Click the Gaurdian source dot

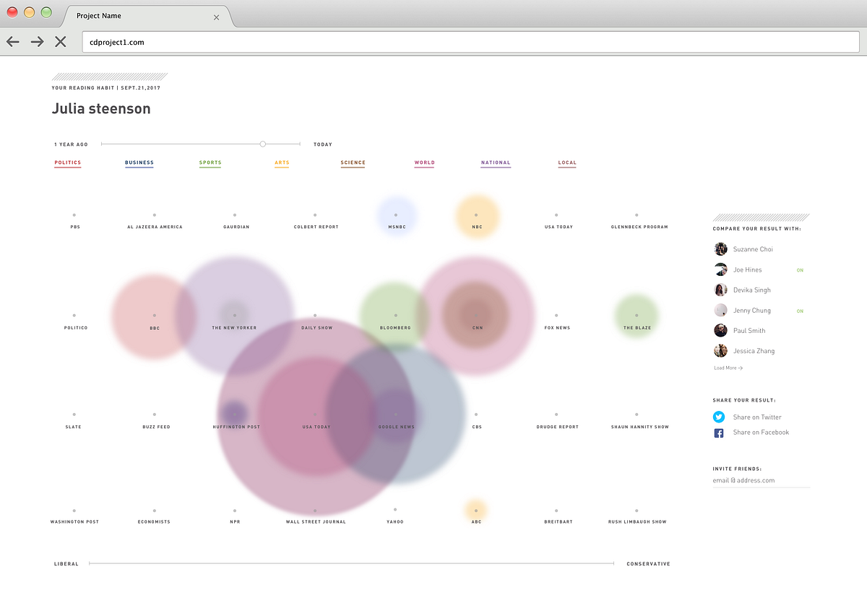point(235,214)
